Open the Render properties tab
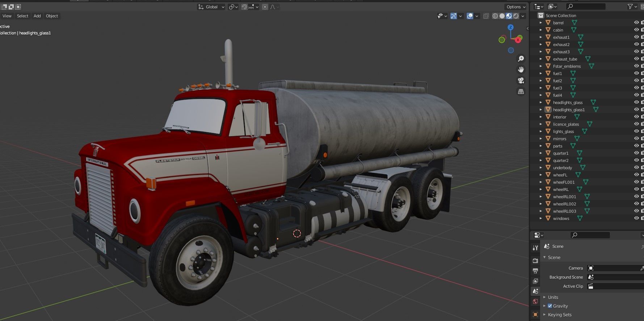Viewport: 644px width, 321px height. click(535, 260)
